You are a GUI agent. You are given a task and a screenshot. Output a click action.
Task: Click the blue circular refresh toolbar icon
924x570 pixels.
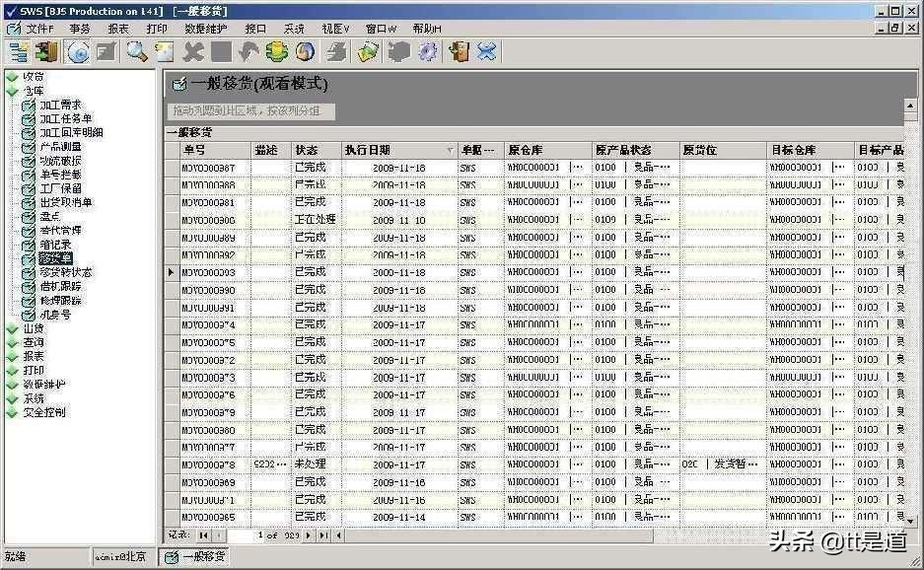[78, 52]
